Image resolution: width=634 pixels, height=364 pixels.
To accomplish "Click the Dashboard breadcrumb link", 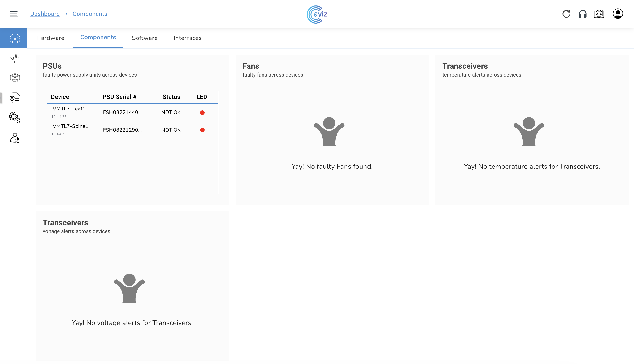I will point(45,14).
